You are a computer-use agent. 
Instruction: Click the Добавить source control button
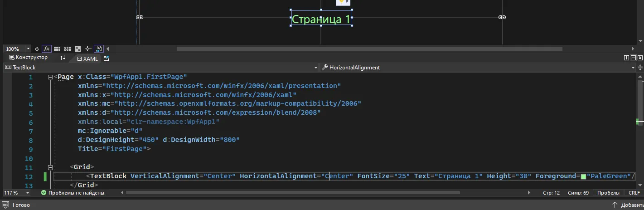click(628, 205)
